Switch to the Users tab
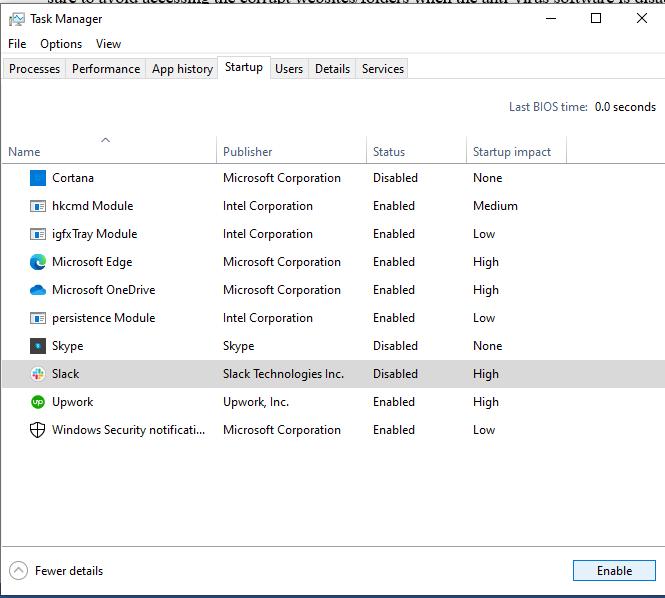Image resolution: width=665 pixels, height=598 pixels. [289, 69]
